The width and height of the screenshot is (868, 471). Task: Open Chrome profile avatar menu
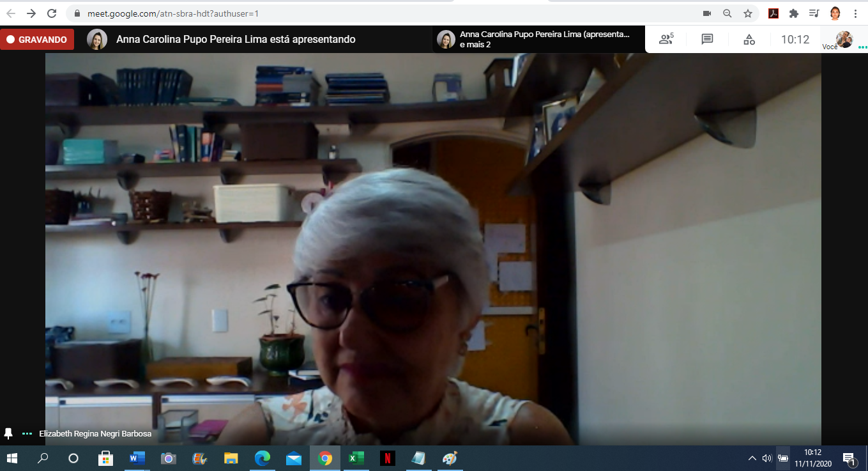pos(835,13)
